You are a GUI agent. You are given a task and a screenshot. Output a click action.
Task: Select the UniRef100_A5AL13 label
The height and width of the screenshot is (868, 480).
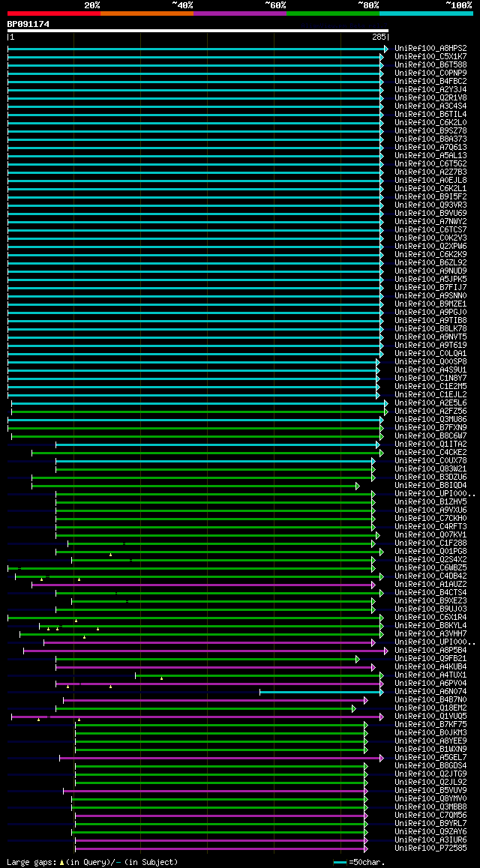point(430,156)
